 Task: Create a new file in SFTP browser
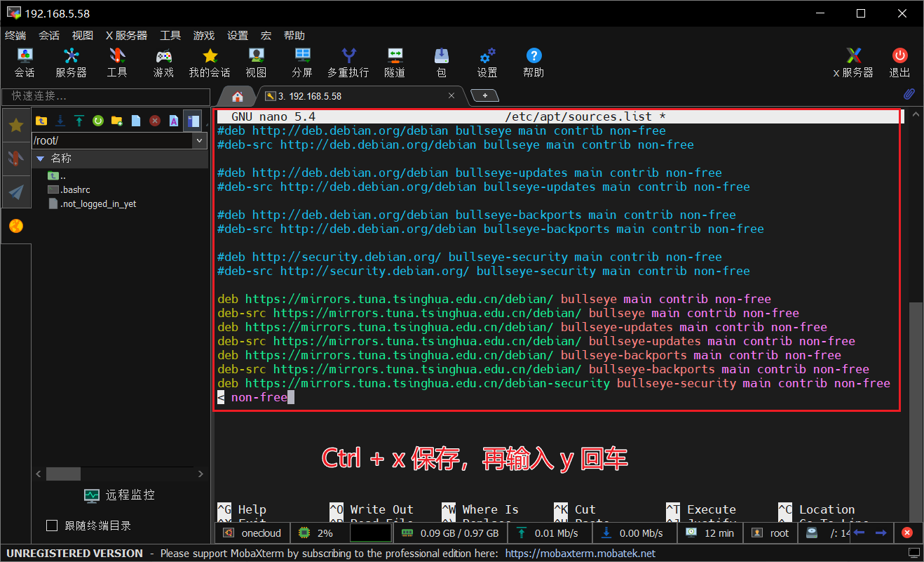[x=136, y=121]
